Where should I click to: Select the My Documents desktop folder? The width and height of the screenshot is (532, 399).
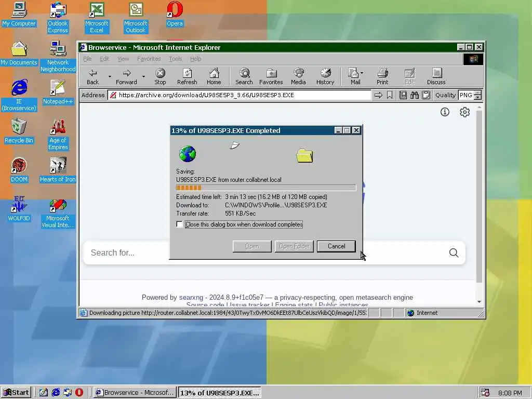[19, 54]
